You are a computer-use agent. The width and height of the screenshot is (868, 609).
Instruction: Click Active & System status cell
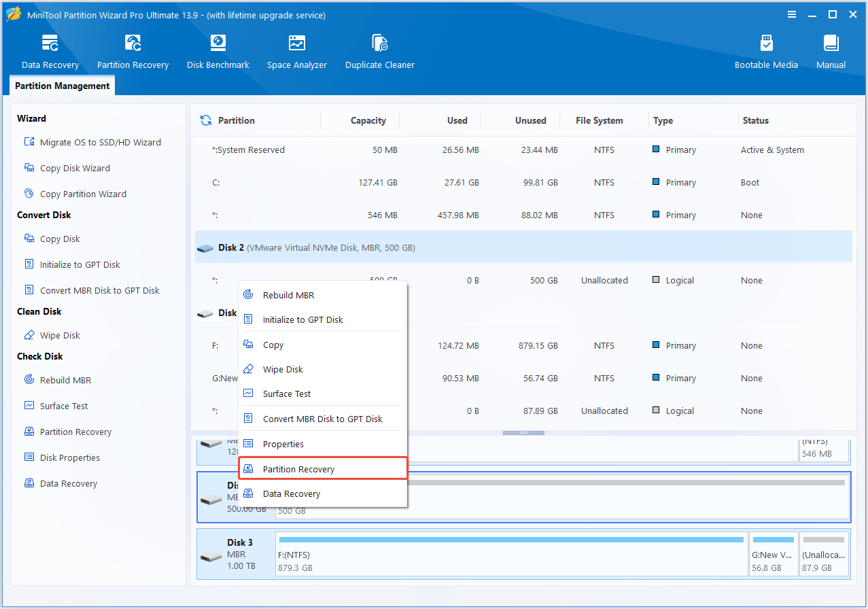coord(772,150)
